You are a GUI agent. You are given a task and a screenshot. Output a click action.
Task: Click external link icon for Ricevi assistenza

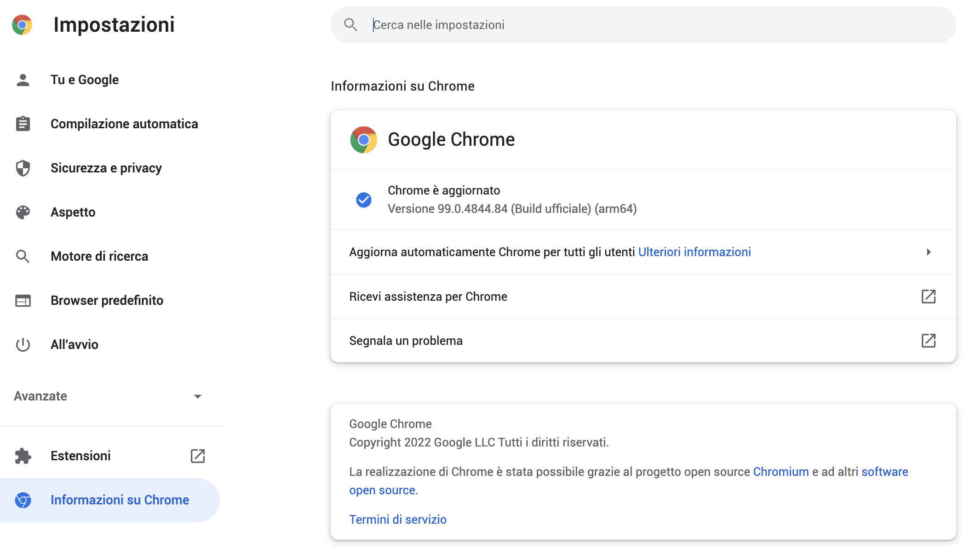[929, 297]
